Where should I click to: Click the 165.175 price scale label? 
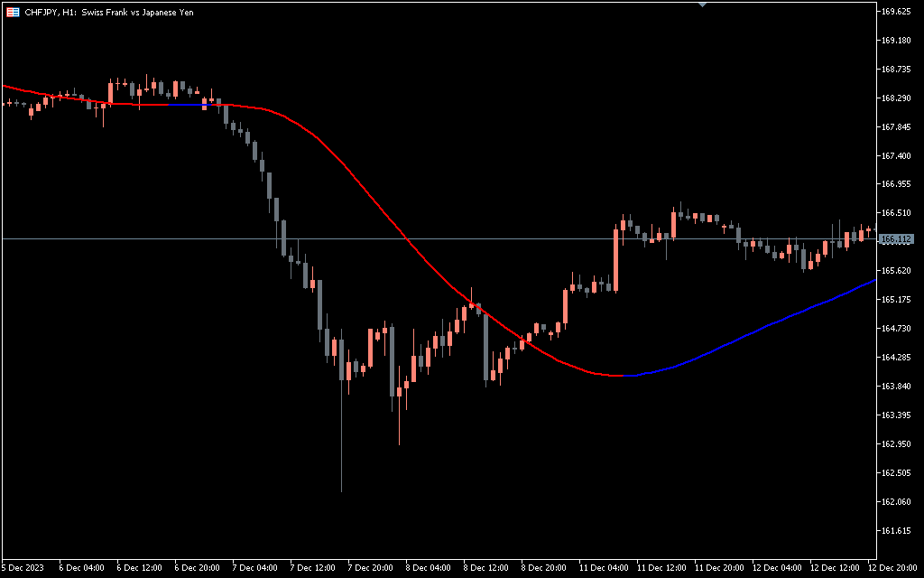coord(896,300)
